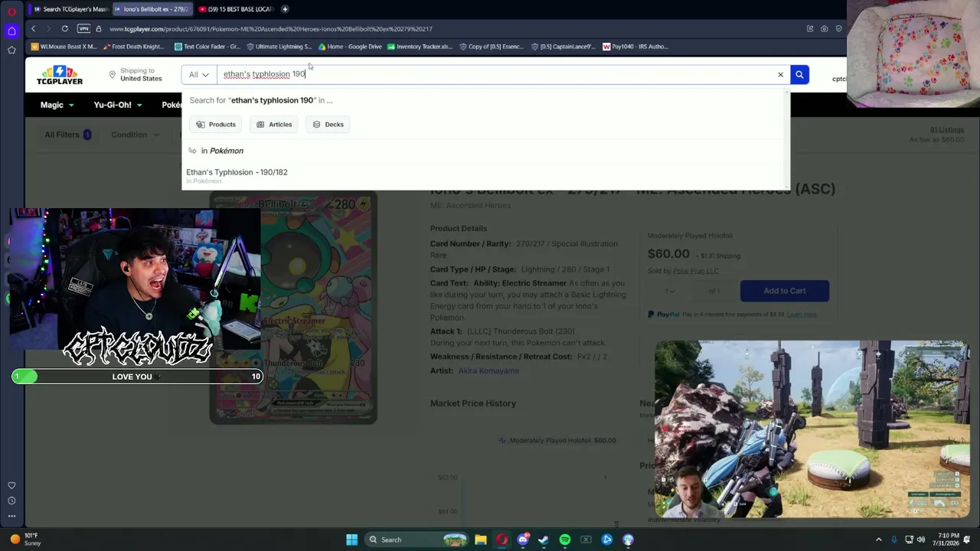The image size is (980, 551).
Task: Click the Add to Cart button
Action: pyautogui.click(x=785, y=291)
